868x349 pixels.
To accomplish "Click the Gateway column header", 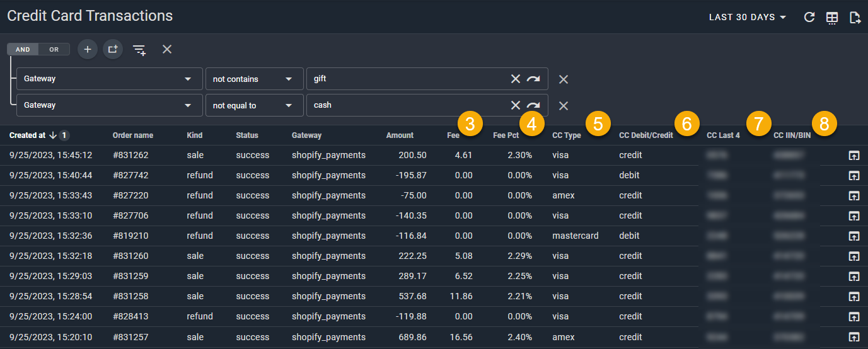I will (306, 135).
